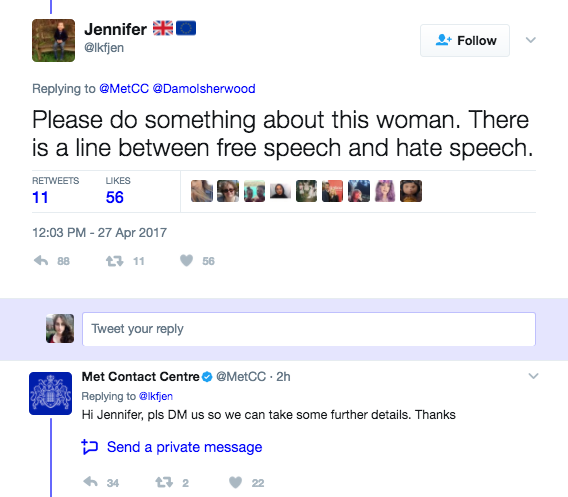Open the Met Contact Centre blue crest avatar
This screenshot has height=497, width=568.
tap(50, 393)
